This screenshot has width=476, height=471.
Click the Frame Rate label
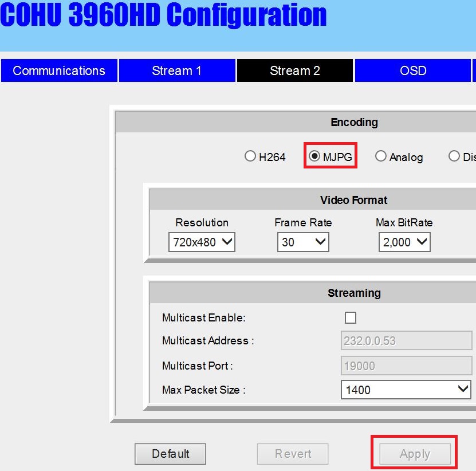pos(303,222)
